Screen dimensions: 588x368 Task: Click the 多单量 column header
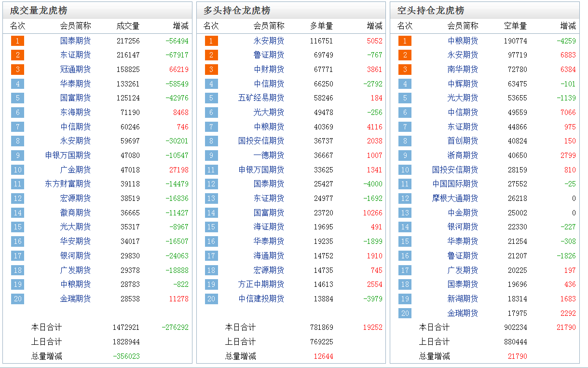click(321, 26)
